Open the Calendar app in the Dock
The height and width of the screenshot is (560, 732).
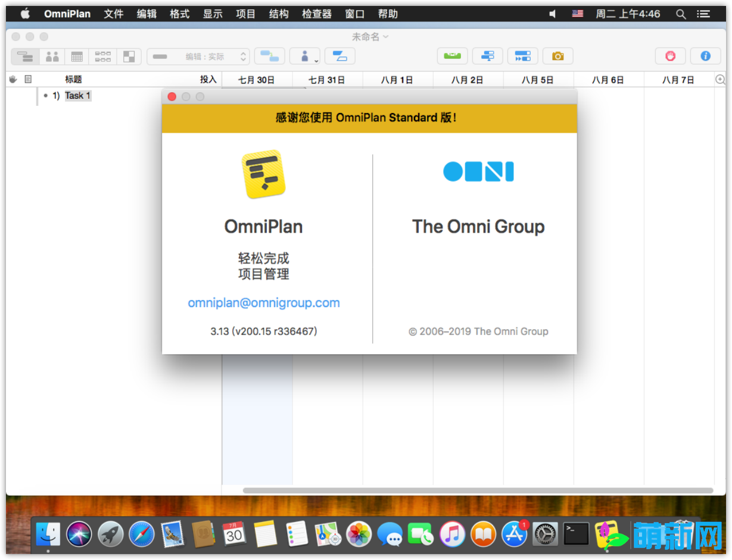click(x=234, y=534)
